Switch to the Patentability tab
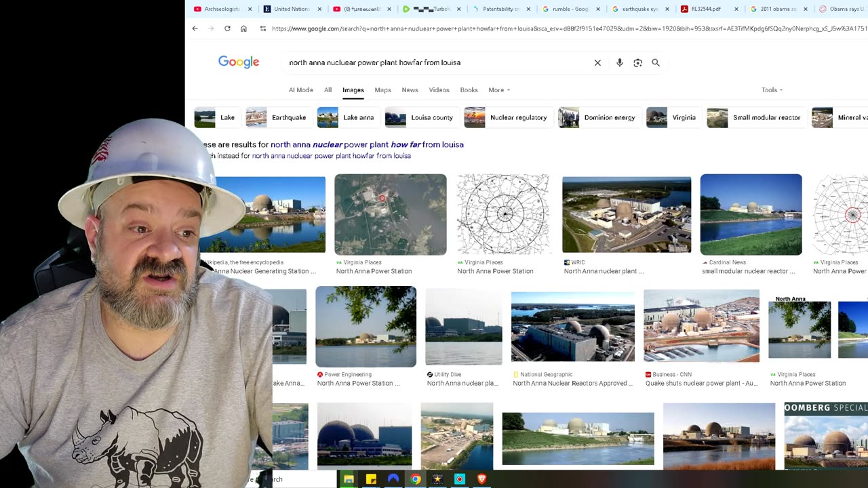Image resolution: width=868 pixels, height=488 pixels. (500, 9)
